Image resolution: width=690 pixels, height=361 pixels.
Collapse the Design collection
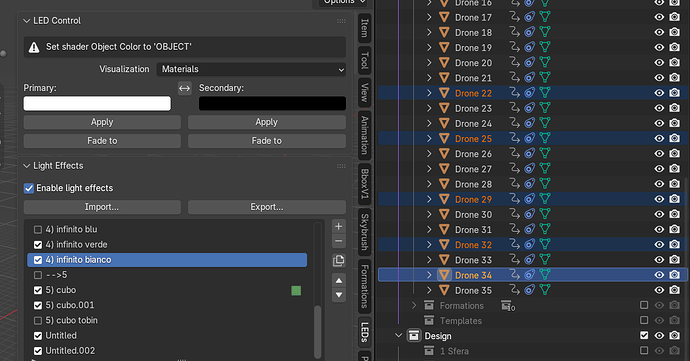click(x=399, y=336)
